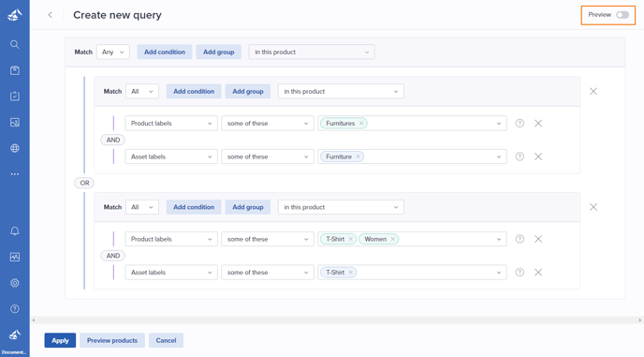Remove the second condition group
Image resolution: width=644 pixels, height=357 pixels.
click(x=593, y=207)
